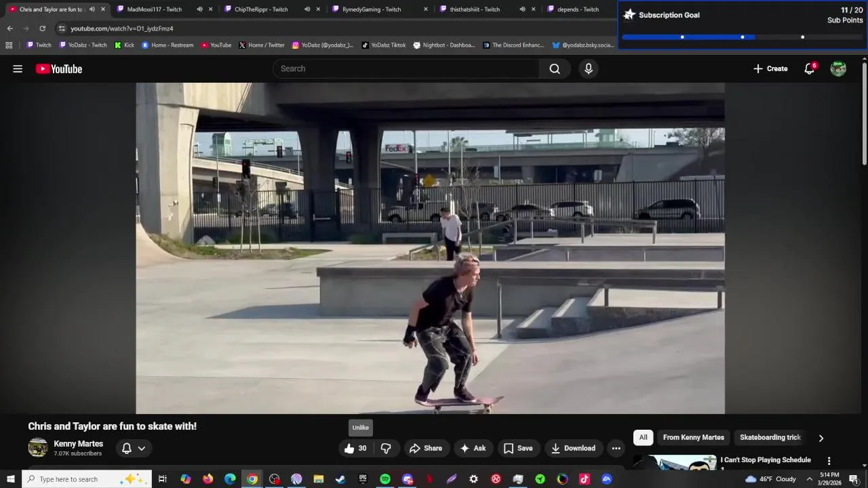Open the Home / Twitter bookmark

[262, 45]
